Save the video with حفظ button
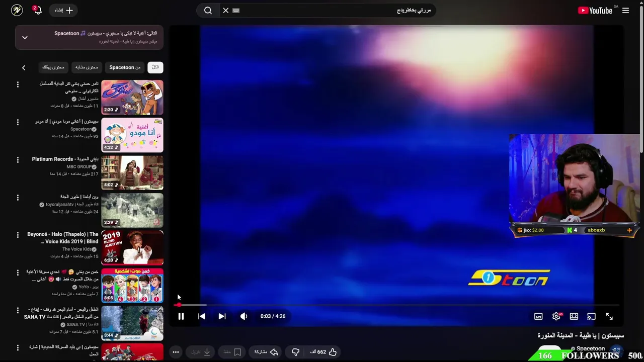 pyautogui.click(x=232, y=352)
